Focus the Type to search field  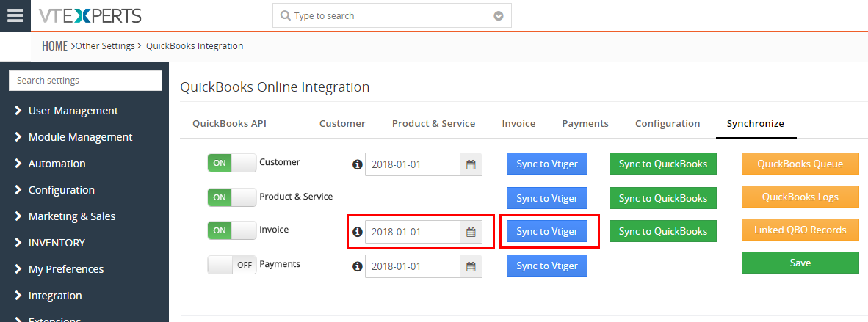tap(392, 15)
